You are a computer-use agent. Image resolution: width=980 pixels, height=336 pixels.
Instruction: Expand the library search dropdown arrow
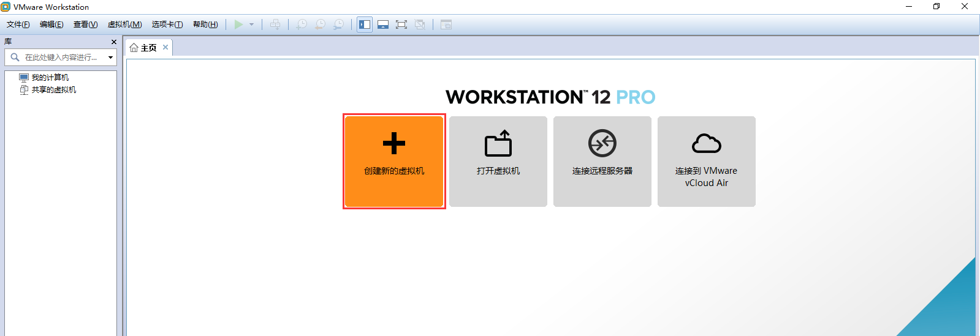point(111,58)
